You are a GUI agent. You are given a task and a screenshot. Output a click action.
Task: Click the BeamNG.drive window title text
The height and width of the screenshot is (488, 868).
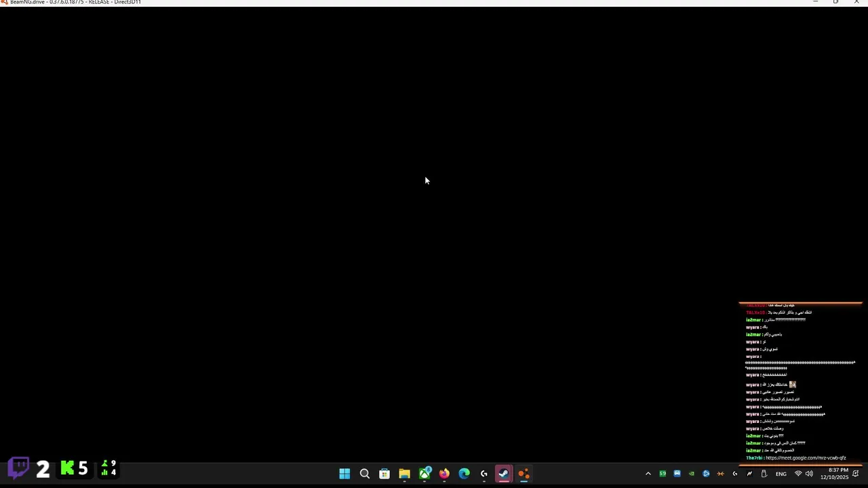tap(75, 3)
